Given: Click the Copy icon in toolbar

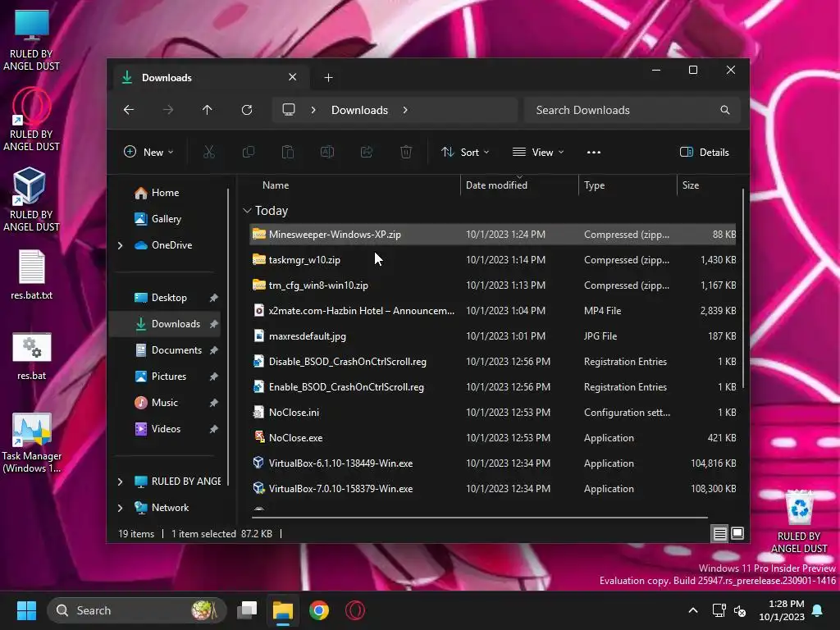Looking at the screenshot, I should tap(249, 152).
